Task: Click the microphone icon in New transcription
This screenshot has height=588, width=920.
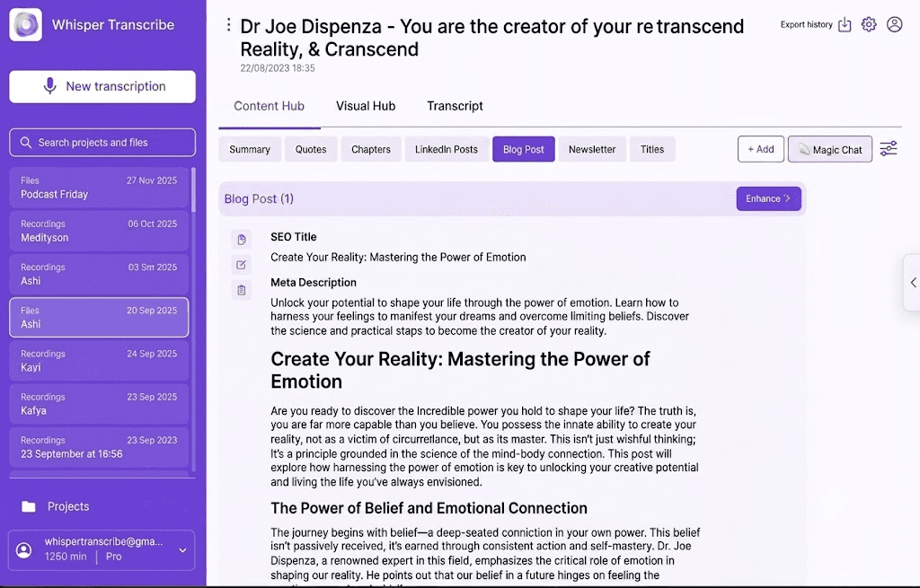Action: coord(50,86)
